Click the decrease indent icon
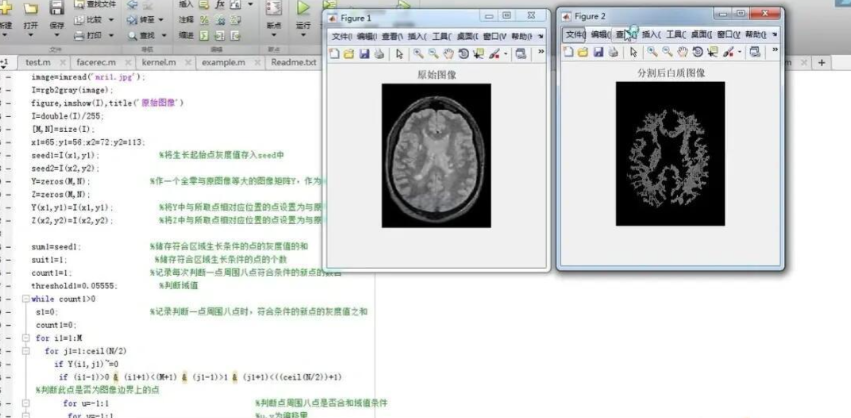Screen dimensions: 851x418 [235, 36]
